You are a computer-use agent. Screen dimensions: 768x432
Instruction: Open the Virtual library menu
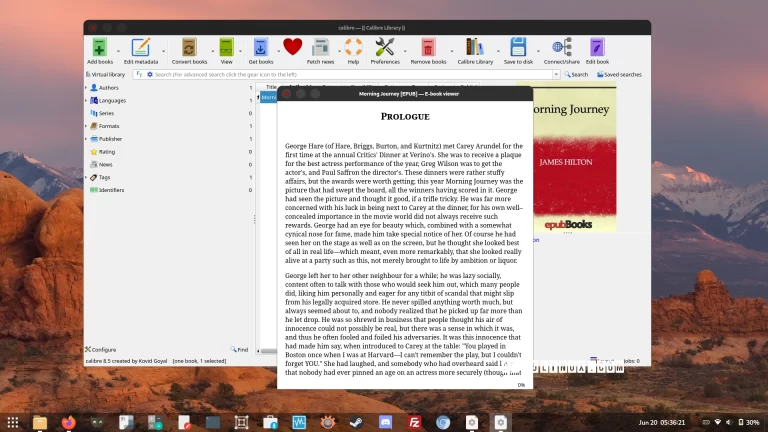(105, 74)
